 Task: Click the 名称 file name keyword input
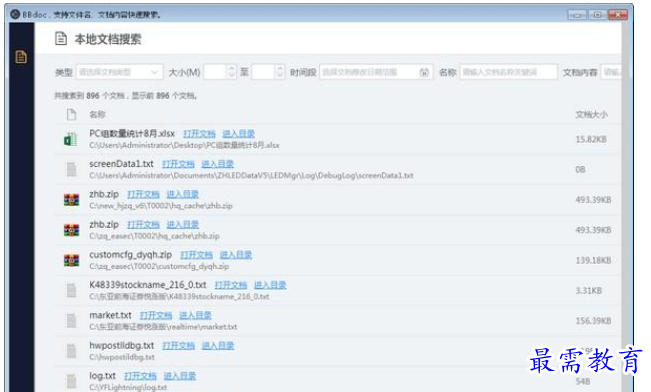point(508,72)
